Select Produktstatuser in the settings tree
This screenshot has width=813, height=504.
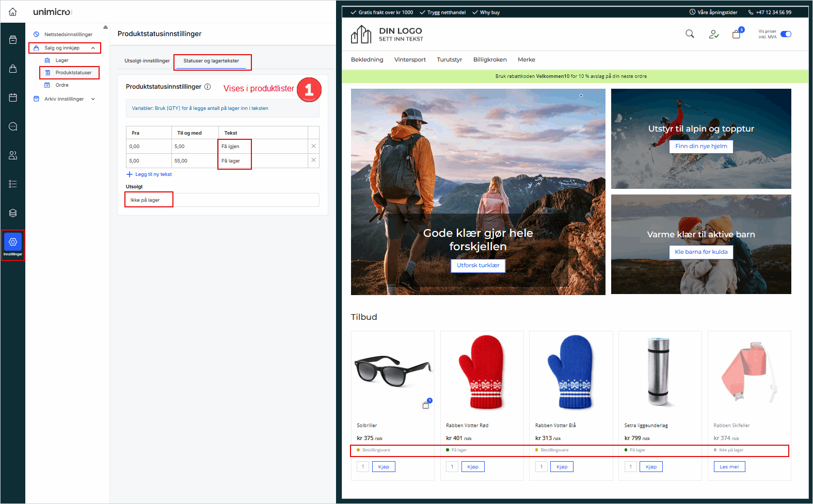point(73,73)
